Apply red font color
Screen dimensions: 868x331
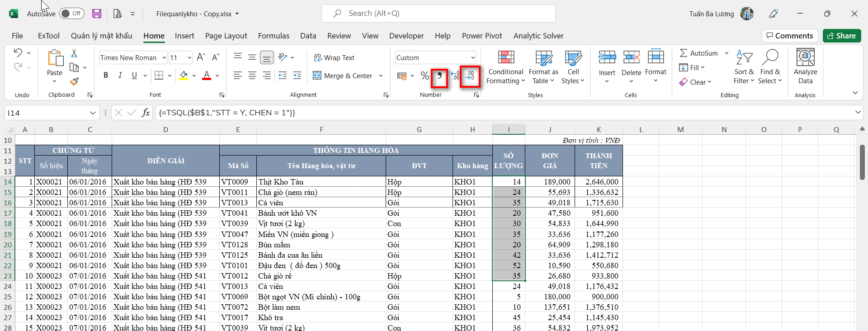click(207, 76)
